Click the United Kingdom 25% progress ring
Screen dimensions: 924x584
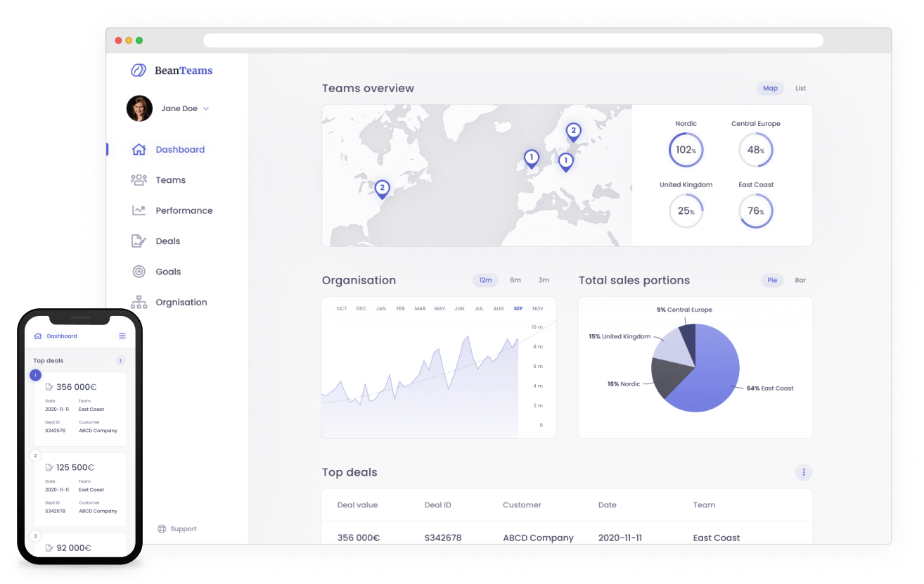(686, 211)
